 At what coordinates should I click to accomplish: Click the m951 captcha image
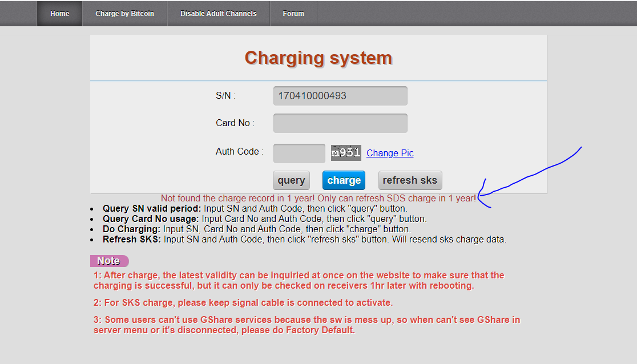345,152
